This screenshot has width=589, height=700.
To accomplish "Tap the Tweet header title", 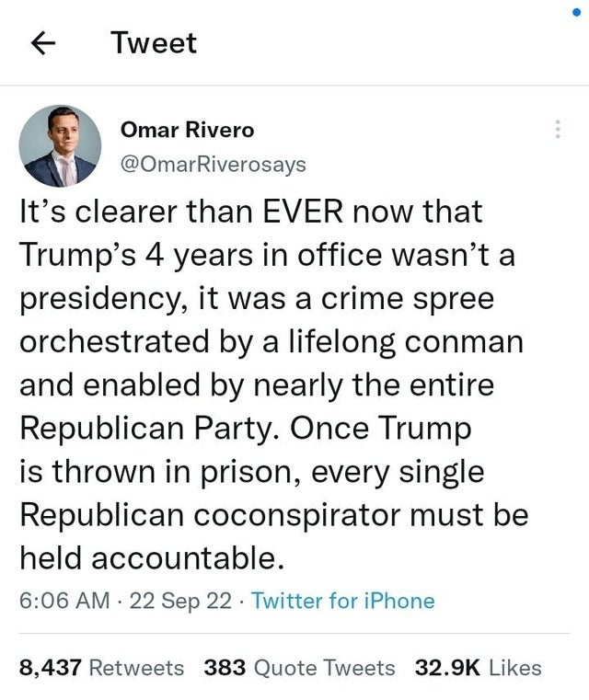I will point(153,43).
